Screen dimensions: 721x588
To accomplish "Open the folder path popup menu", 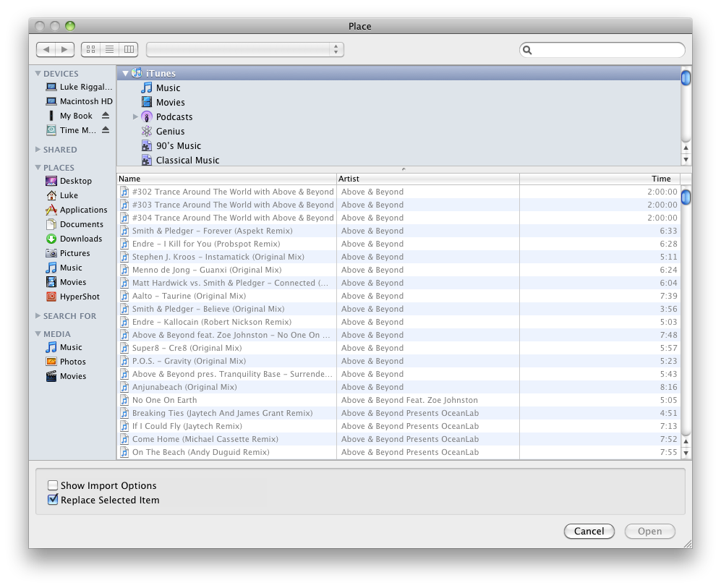I will coord(244,49).
